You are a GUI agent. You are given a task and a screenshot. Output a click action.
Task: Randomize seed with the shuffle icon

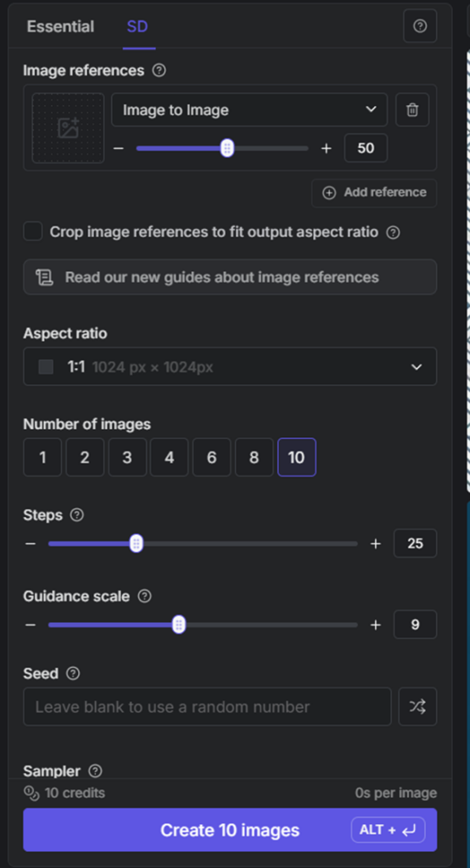coord(417,706)
